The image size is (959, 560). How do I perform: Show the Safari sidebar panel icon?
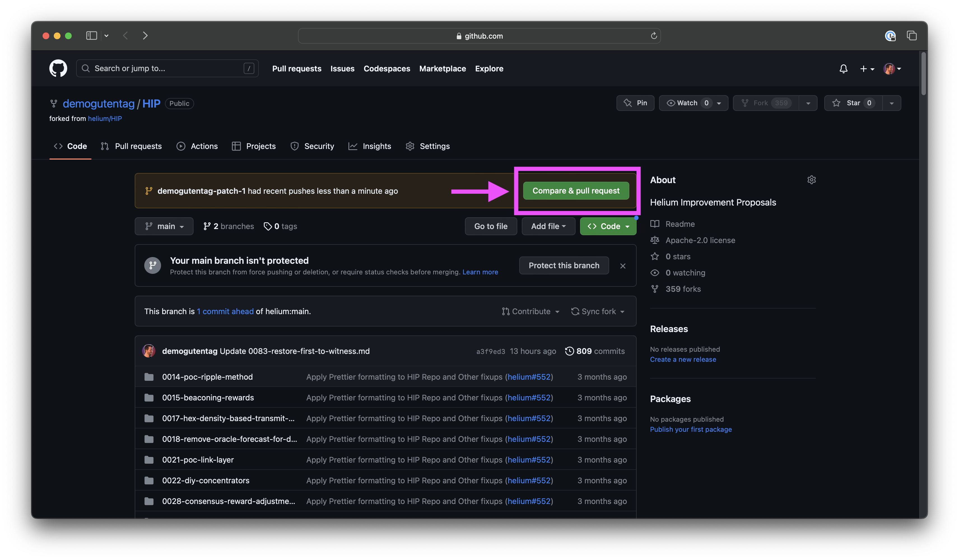pyautogui.click(x=91, y=36)
